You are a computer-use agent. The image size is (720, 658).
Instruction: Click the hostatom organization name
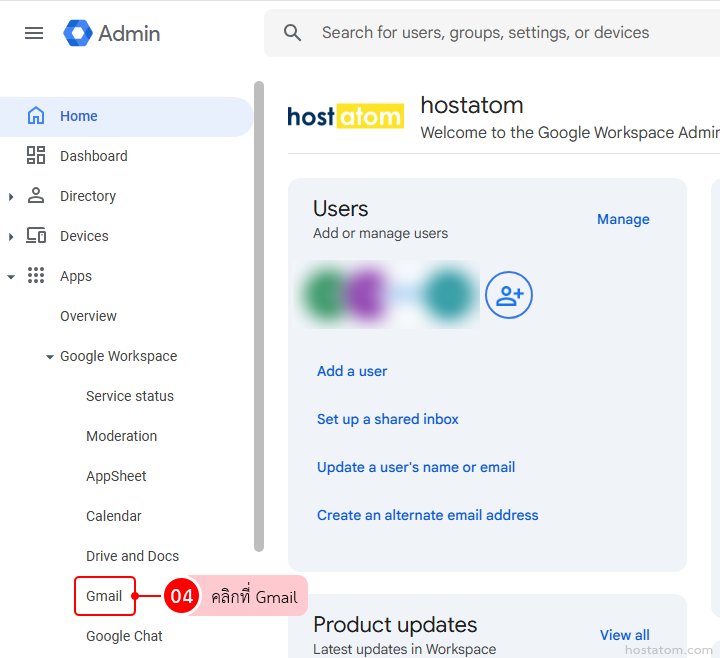[472, 105]
